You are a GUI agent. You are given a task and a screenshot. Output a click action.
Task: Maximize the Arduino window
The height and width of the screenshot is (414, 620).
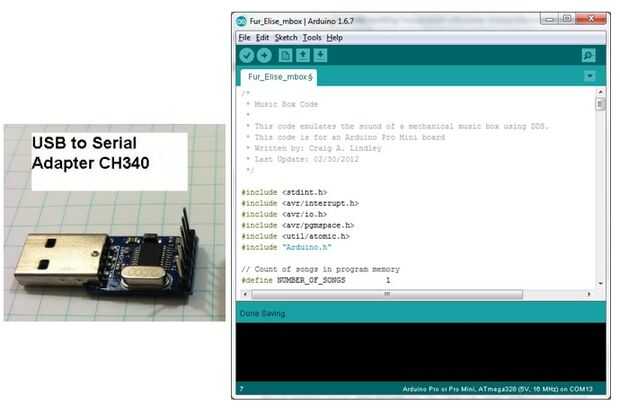tap(566, 19)
